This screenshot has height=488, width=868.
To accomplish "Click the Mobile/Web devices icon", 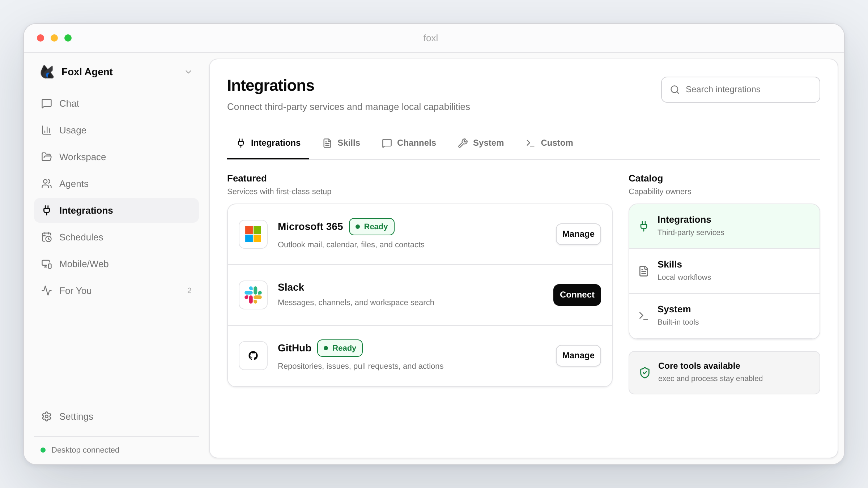I will (47, 264).
